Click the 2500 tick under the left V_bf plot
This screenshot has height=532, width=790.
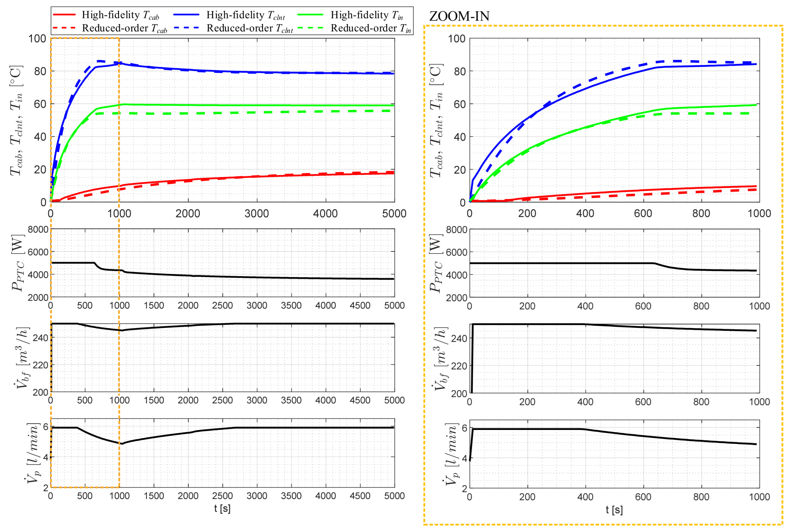222,400
